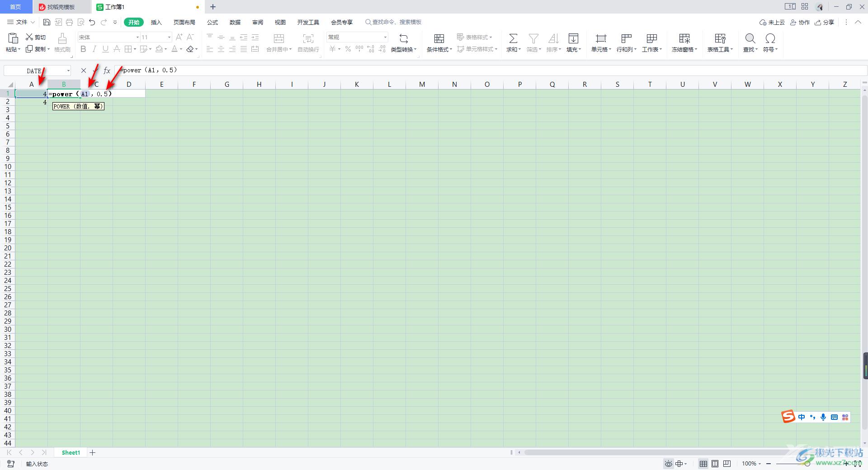Undo the last action
The image size is (868, 470).
(x=92, y=22)
